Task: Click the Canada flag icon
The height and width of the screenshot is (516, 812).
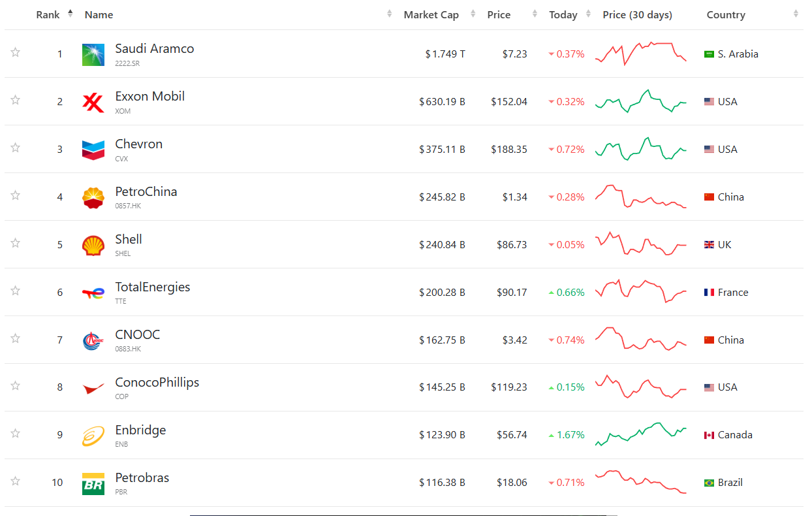Action: point(709,435)
